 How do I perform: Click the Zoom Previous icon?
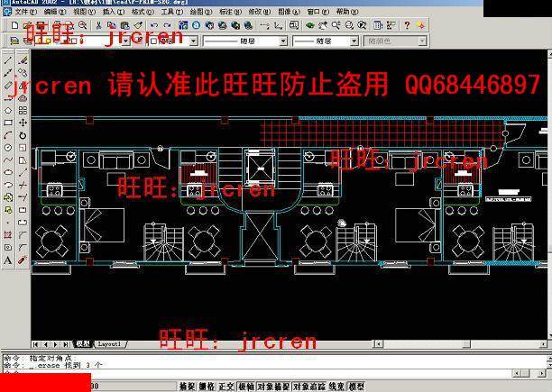(362, 25)
